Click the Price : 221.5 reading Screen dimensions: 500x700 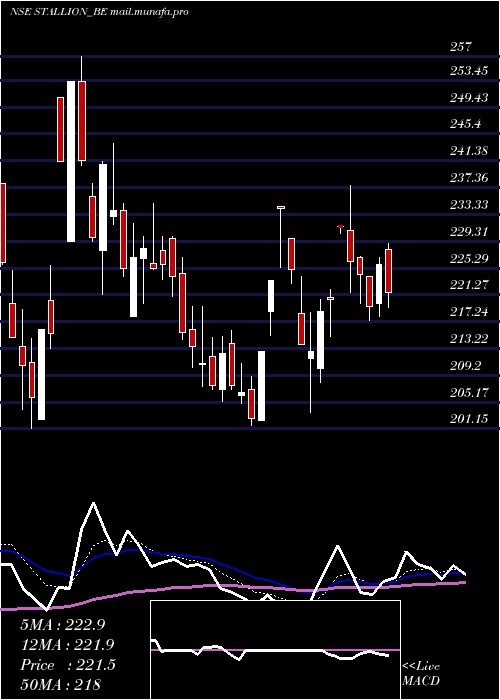coord(68,664)
